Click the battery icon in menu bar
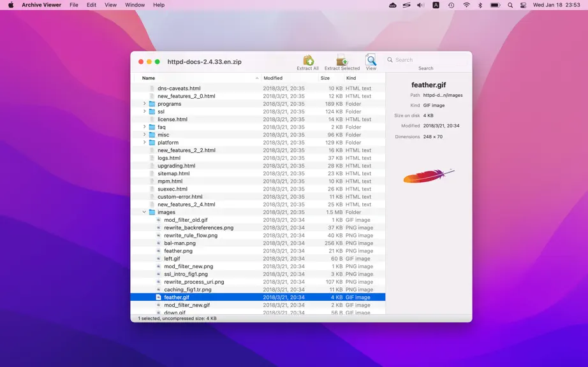Viewport: 588px width, 367px height. (495, 5)
